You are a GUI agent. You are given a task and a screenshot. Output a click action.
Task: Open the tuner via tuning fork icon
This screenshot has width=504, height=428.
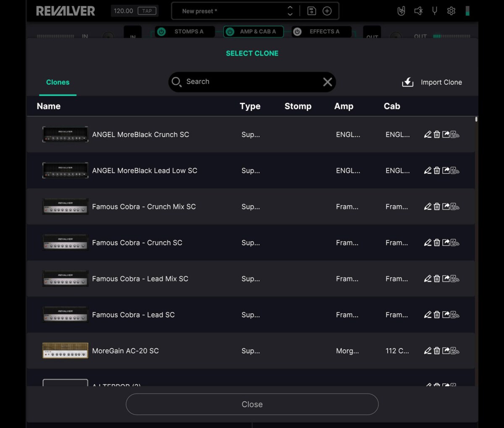pos(435,11)
